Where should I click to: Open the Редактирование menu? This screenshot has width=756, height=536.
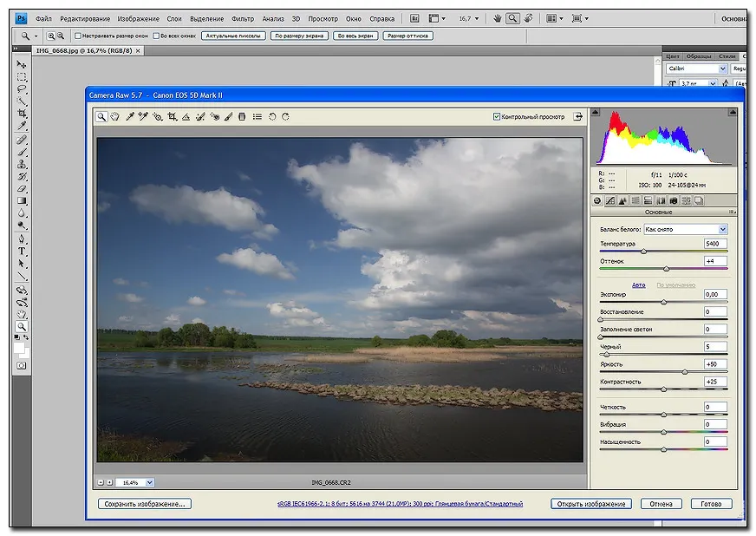(85, 19)
